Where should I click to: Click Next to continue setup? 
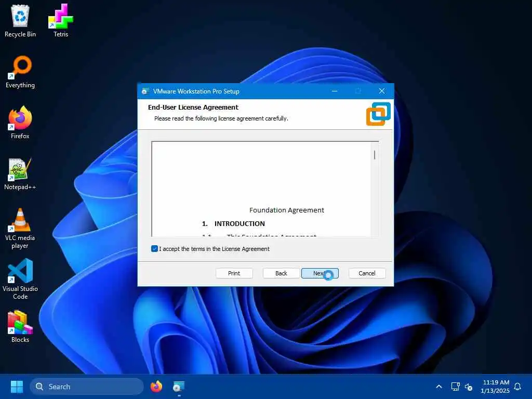coord(320,273)
